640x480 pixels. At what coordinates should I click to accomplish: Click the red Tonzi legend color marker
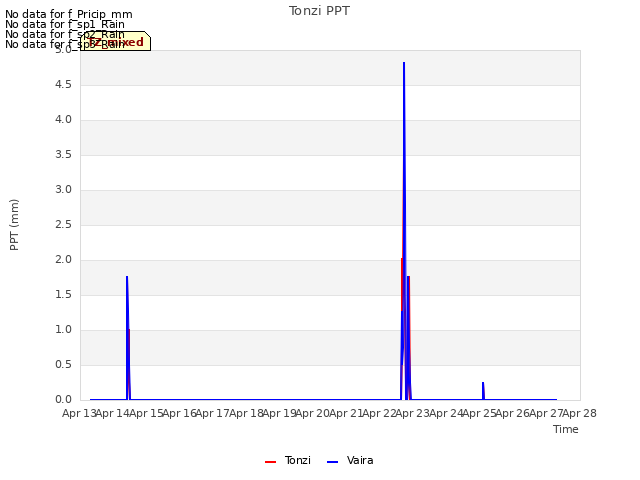(x=271, y=462)
